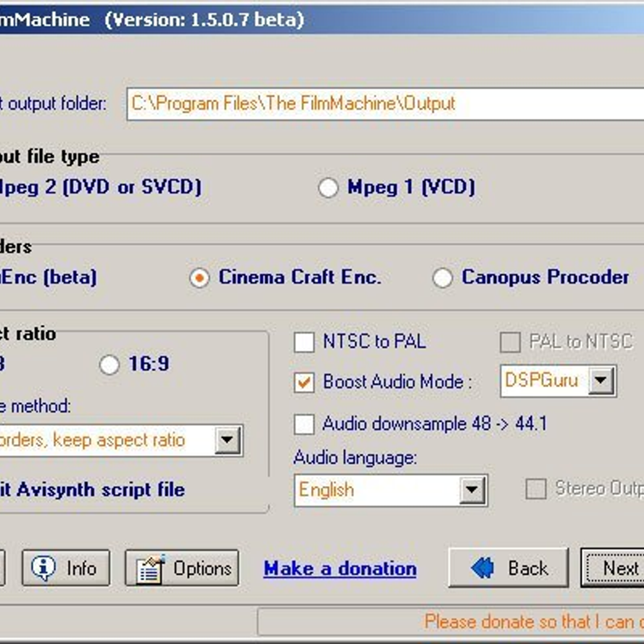The height and width of the screenshot is (644, 644).
Task: Click the donation message in status bar
Action: pos(531,622)
